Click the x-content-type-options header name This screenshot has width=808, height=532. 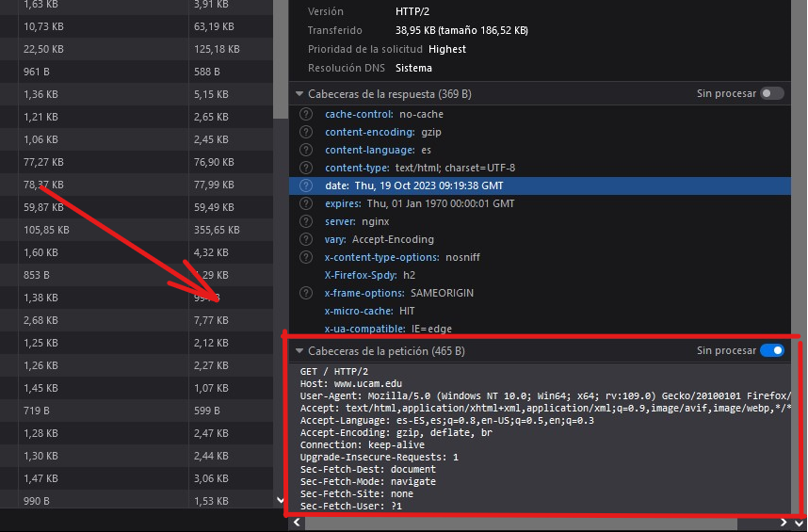click(381, 257)
